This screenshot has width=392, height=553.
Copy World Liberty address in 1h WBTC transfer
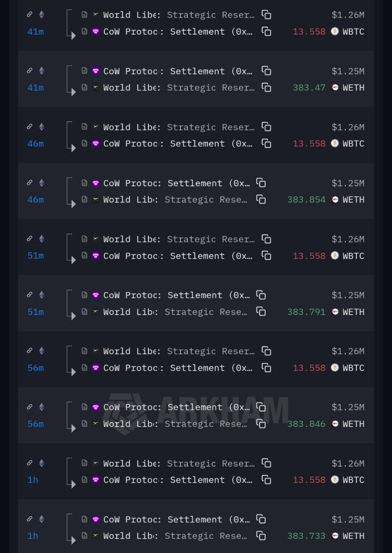pos(266,463)
